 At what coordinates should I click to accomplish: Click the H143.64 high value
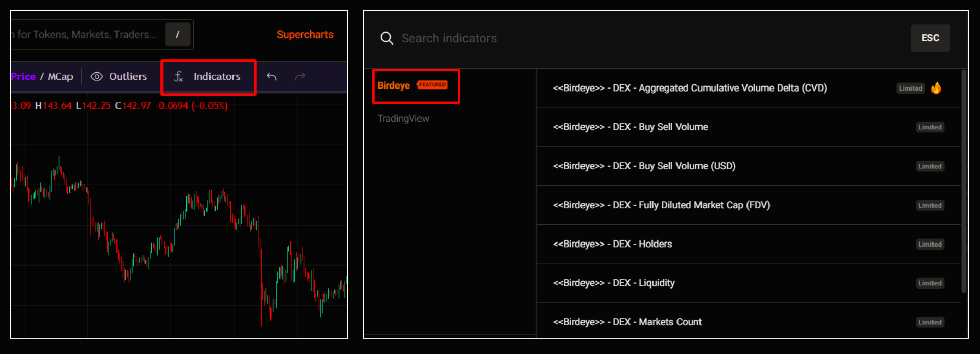tap(53, 106)
